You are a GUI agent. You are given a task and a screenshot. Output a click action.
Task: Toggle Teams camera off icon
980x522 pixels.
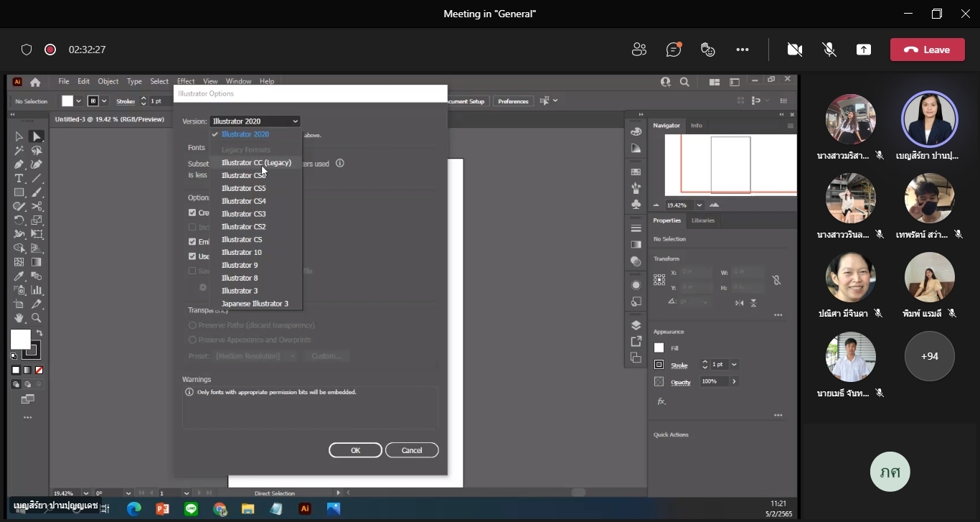point(794,50)
